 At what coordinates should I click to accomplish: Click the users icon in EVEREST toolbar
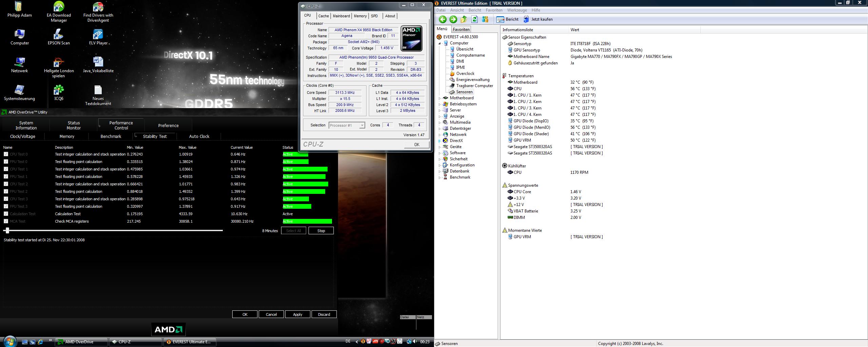tap(485, 19)
